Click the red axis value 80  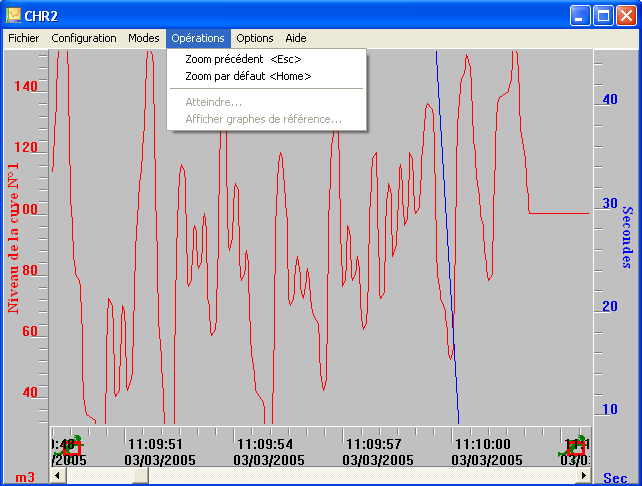click(30, 270)
